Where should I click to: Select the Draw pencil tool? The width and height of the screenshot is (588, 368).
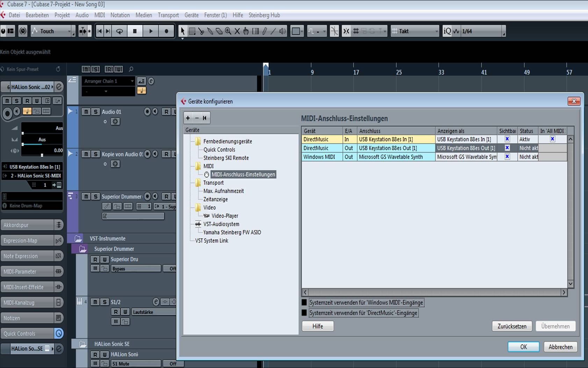tap(265, 31)
